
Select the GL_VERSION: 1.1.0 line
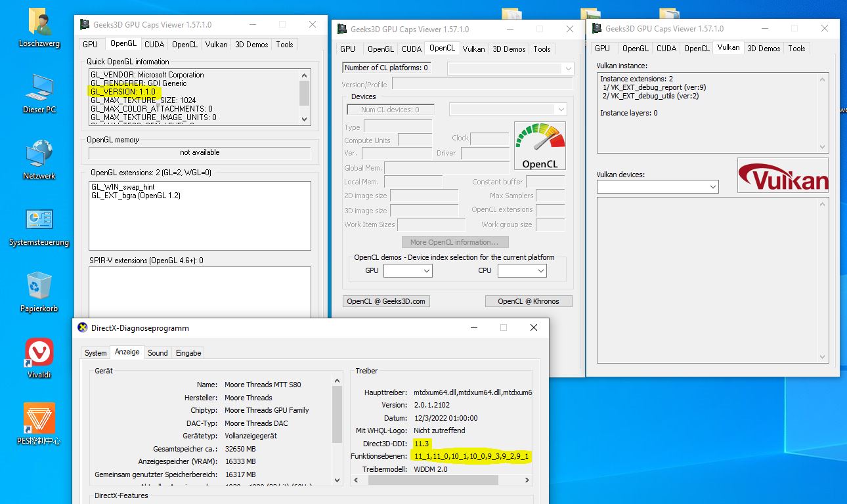[x=123, y=92]
